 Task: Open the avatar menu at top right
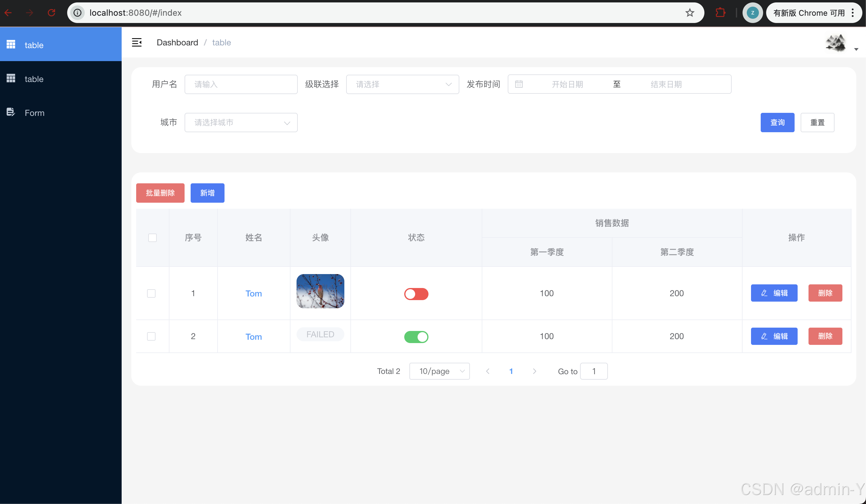(x=836, y=43)
